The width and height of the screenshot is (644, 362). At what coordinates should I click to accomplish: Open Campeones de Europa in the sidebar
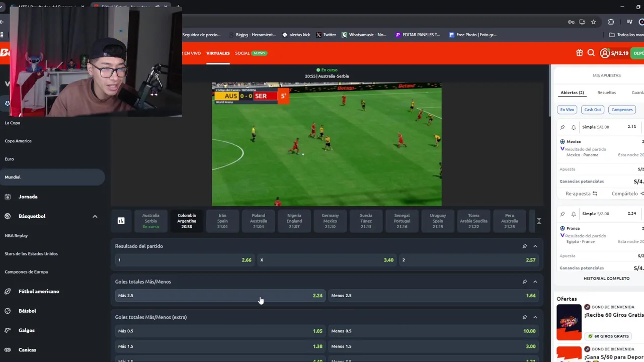[x=26, y=272]
